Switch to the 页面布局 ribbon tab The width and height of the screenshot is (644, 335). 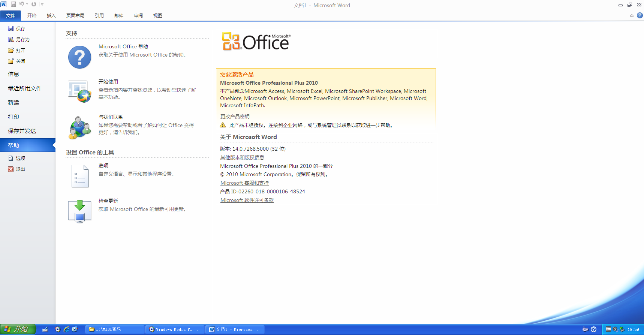pyautogui.click(x=75, y=16)
